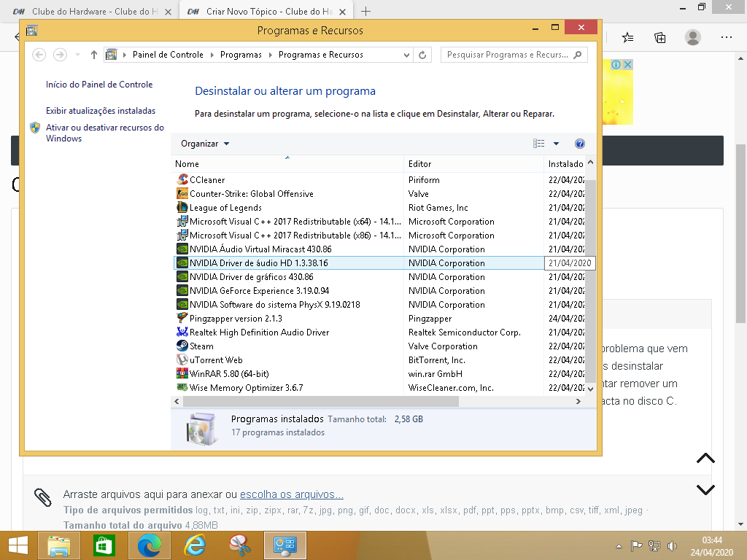Click the Counter-Strike: Global Offensive icon
747x560 pixels.
182,193
